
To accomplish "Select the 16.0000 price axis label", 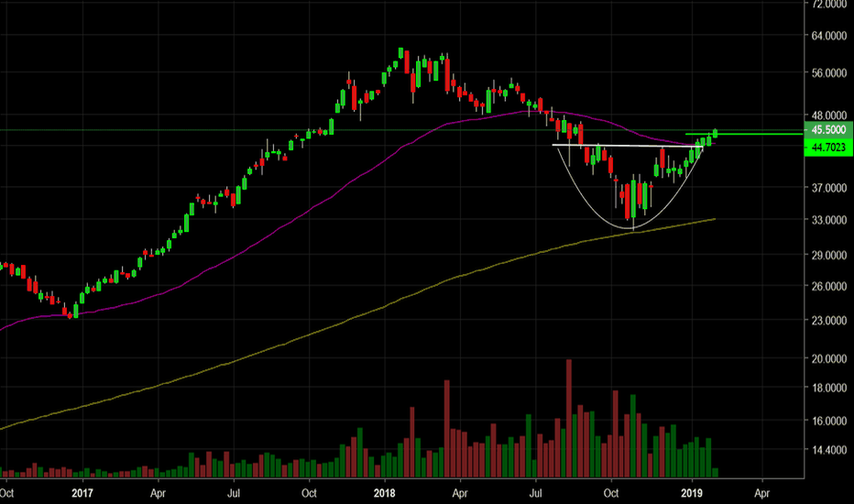I will coord(829,421).
